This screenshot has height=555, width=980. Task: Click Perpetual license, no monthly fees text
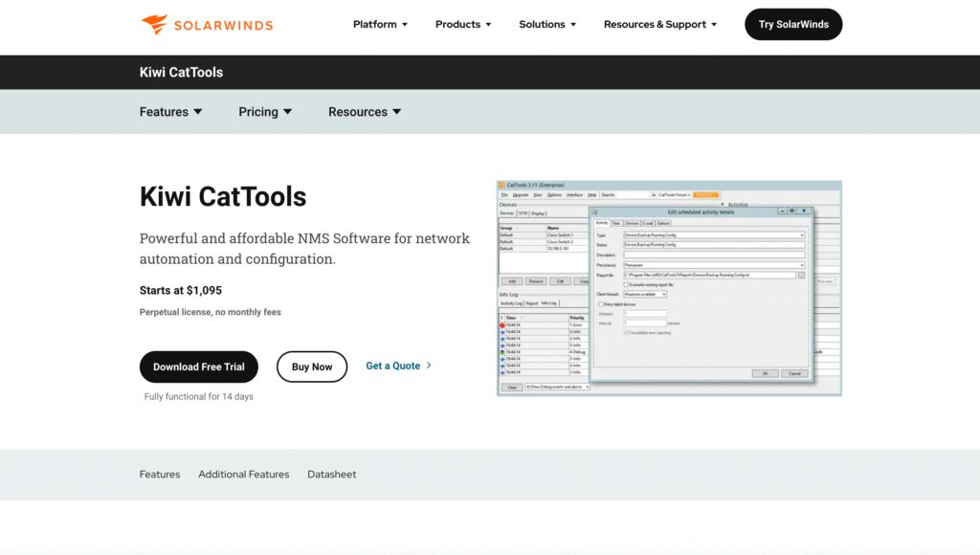(210, 312)
